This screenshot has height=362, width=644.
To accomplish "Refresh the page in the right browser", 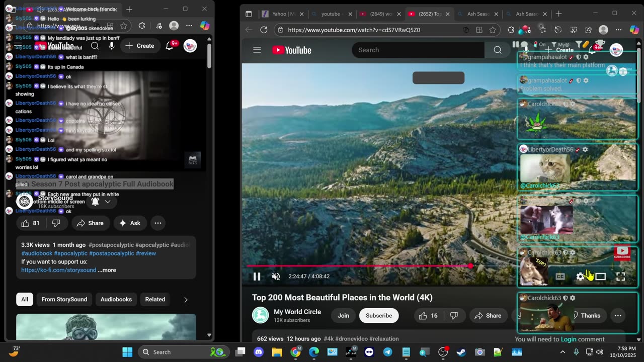I will click(x=264, y=30).
